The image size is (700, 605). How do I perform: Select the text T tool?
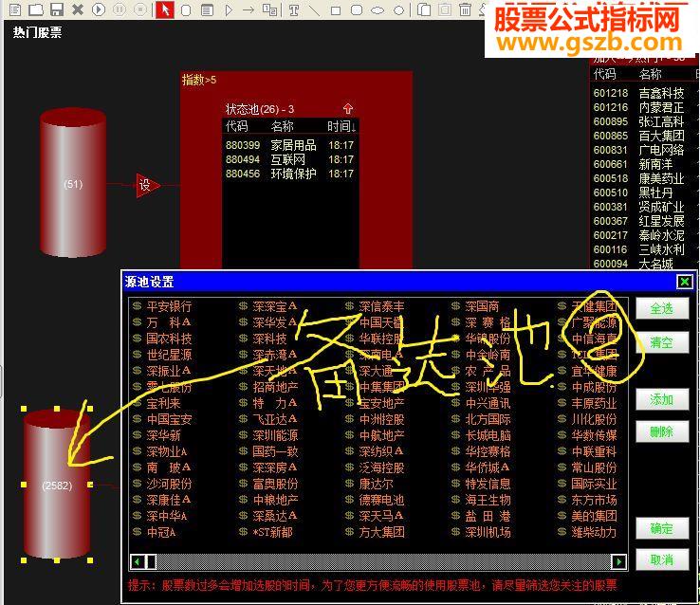pyautogui.click(x=294, y=10)
